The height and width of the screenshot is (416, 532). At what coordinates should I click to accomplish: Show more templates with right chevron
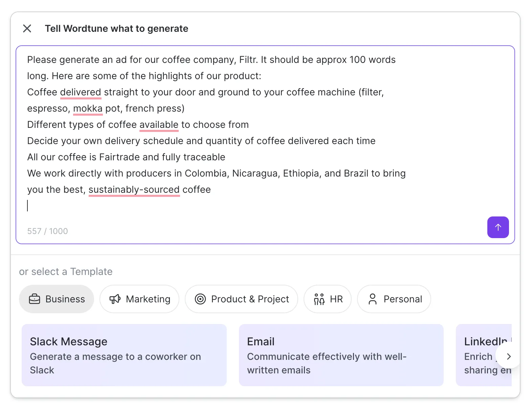point(508,356)
